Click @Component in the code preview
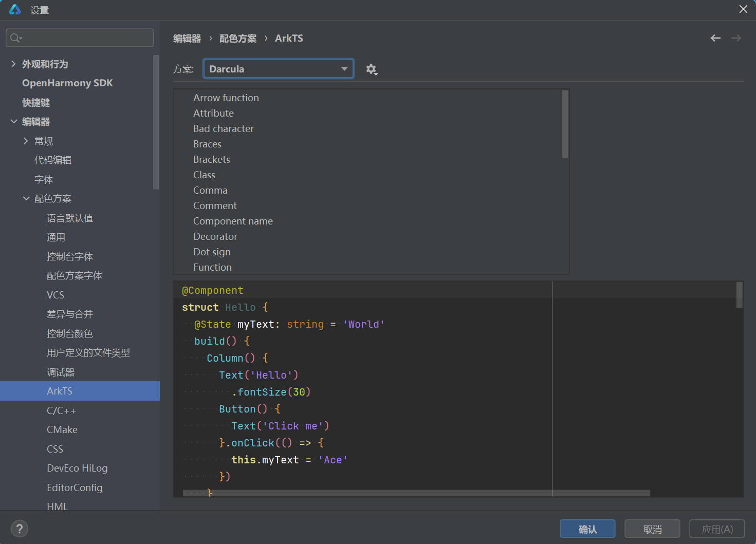The height and width of the screenshot is (544, 756). click(213, 290)
